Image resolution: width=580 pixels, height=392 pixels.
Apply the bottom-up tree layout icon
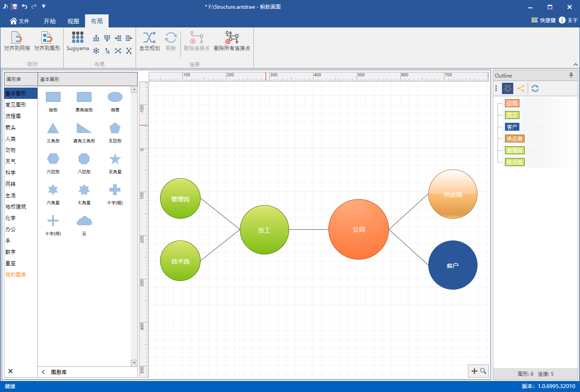107,38
